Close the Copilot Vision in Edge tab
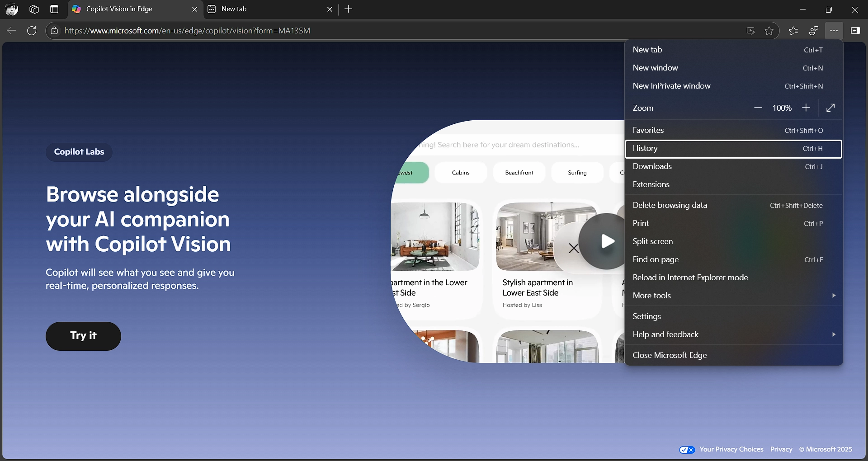 click(x=195, y=9)
